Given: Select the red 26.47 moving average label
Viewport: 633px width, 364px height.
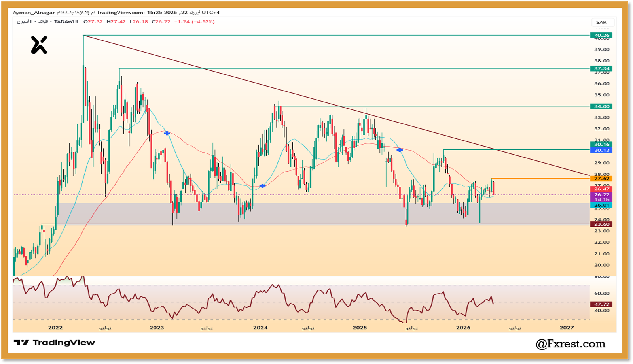Looking at the screenshot, I should [x=601, y=189].
